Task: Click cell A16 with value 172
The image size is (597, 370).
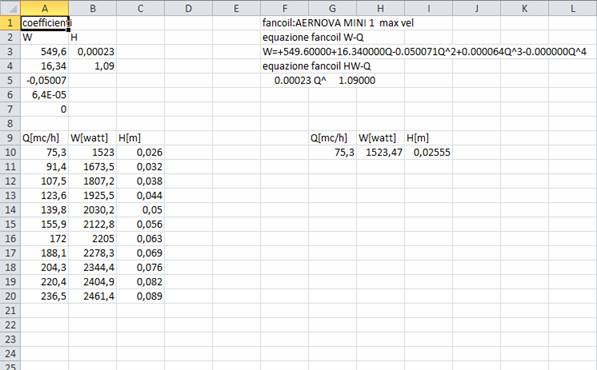Action: pyautogui.click(x=45, y=239)
